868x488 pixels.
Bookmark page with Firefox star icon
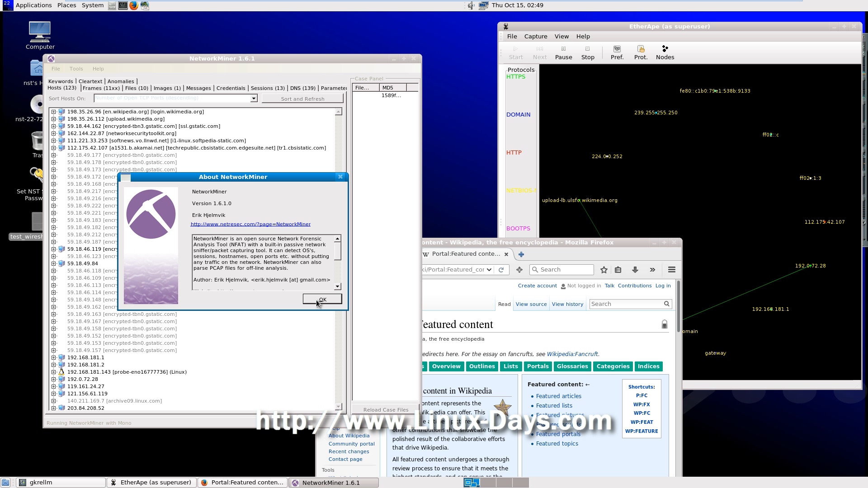point(604,270)
